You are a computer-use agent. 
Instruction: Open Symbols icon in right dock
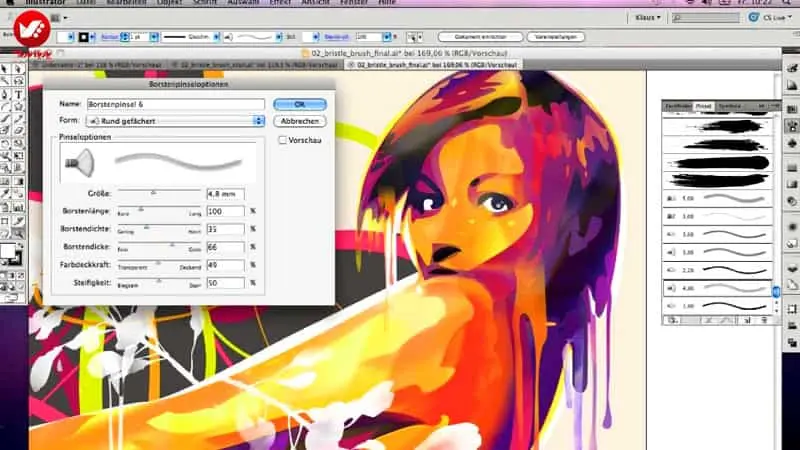(792, 143)
